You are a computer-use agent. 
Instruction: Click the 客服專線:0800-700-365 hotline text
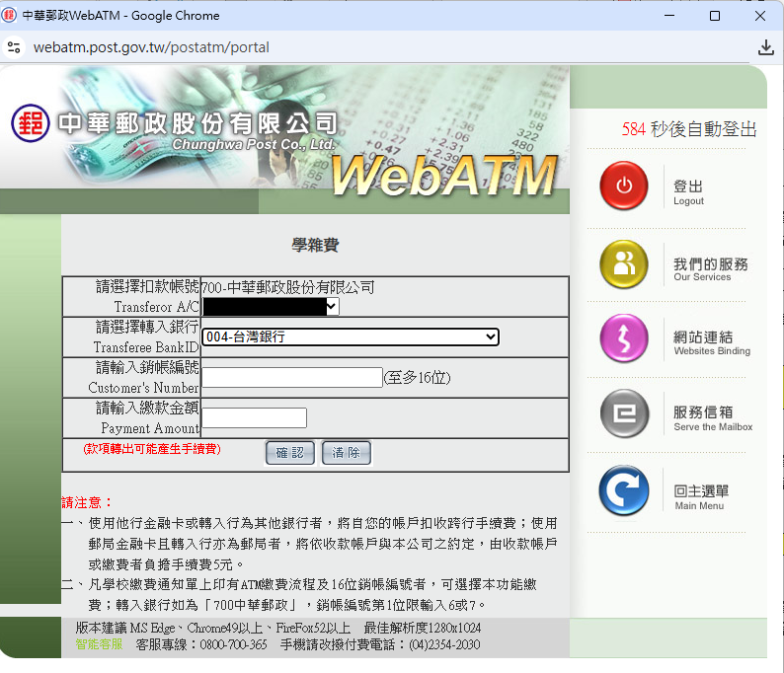click(x=201, y=644)
